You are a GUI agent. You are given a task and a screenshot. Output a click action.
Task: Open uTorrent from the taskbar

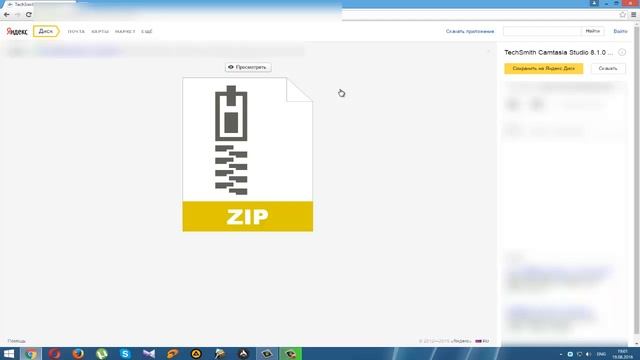pyautogui.click(x=102, y=353)
